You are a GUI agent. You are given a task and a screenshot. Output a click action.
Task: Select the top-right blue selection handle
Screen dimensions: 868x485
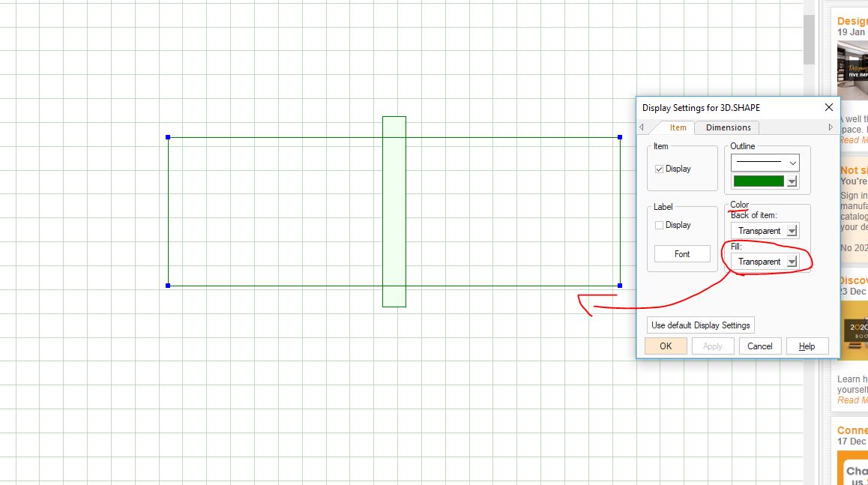coord(620,137)
